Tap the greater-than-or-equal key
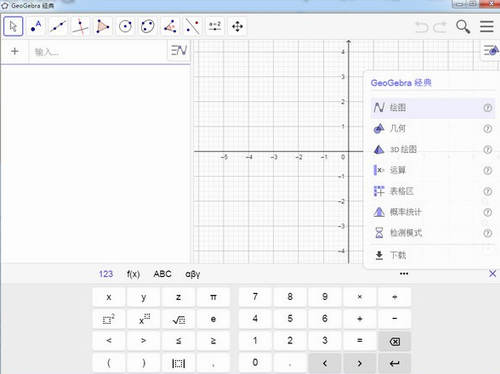This screenshot has width=500, height=374. click(213, 341)
